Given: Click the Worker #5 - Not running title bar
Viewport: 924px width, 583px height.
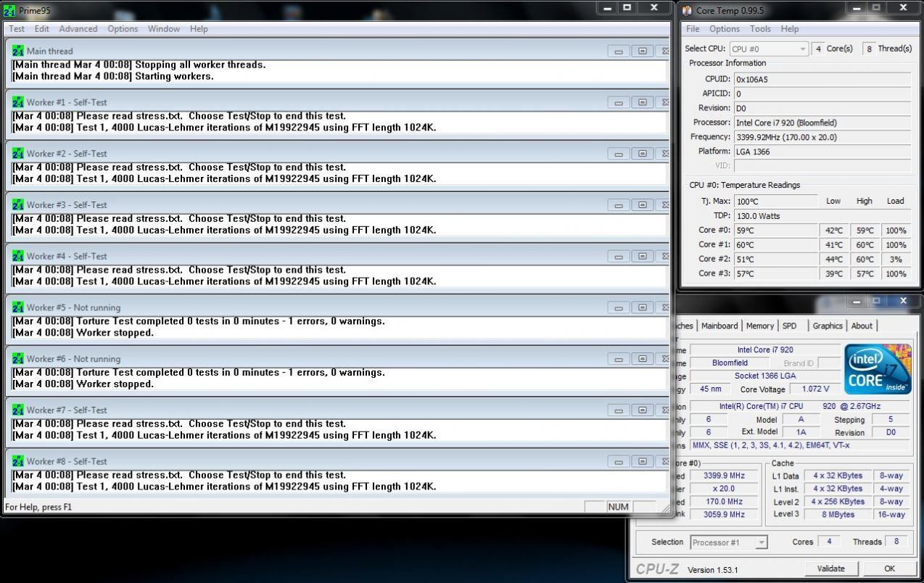Looking at the screenshot, I should (338, 307).
